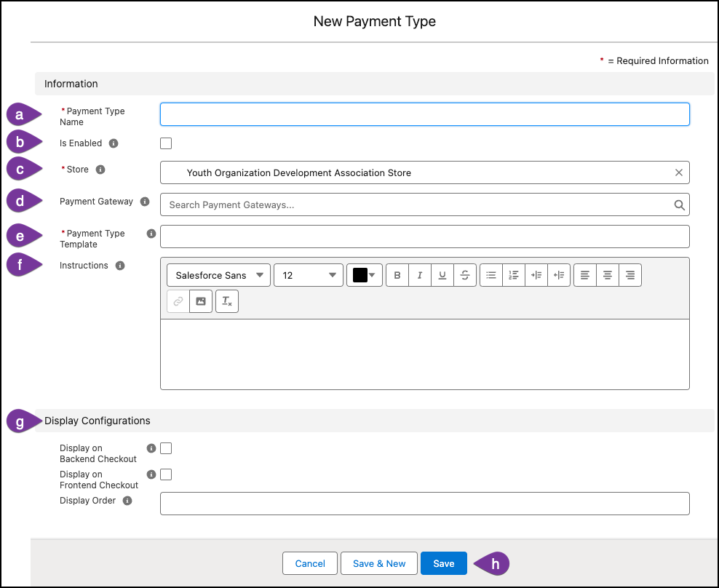Image resolution: width=719 pixels, height=588 pixels.
Task: Insert an image into the instructions field
Action: 201,301
